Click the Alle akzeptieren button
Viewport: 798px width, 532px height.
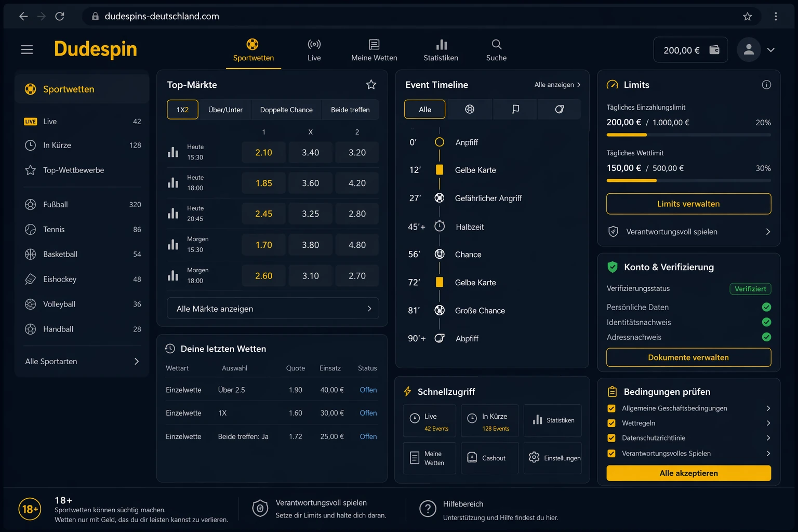[688, 473]
